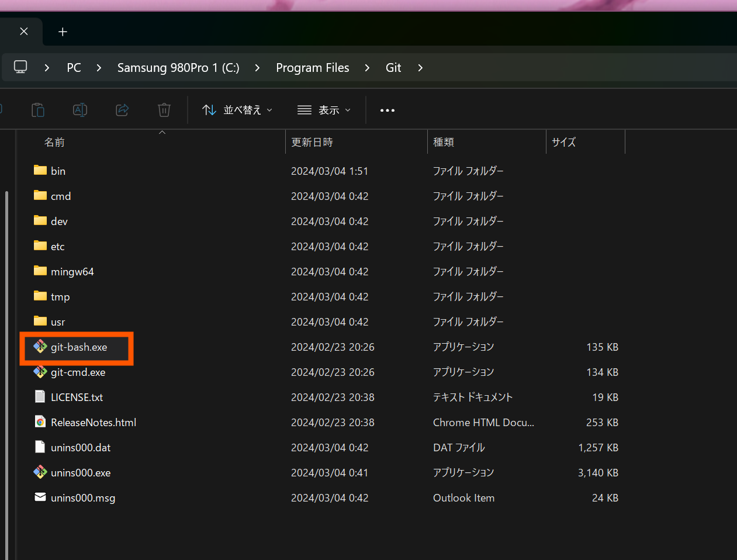The width and height of the screenshot is (737, 560).
Task: Select the git-bash.exe file name
Action: point(79,347)
